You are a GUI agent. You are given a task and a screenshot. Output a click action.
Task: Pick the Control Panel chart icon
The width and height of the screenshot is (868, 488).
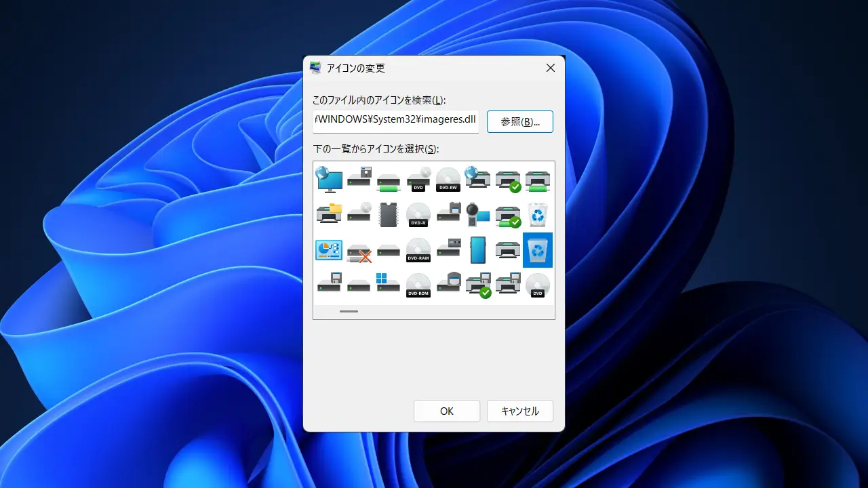tap(329, 250)
